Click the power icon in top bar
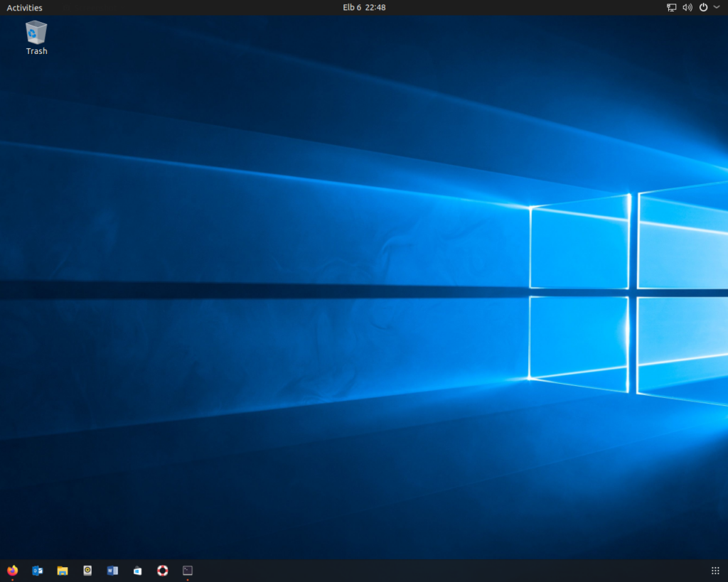728x582 pixels. click(703, 7)
